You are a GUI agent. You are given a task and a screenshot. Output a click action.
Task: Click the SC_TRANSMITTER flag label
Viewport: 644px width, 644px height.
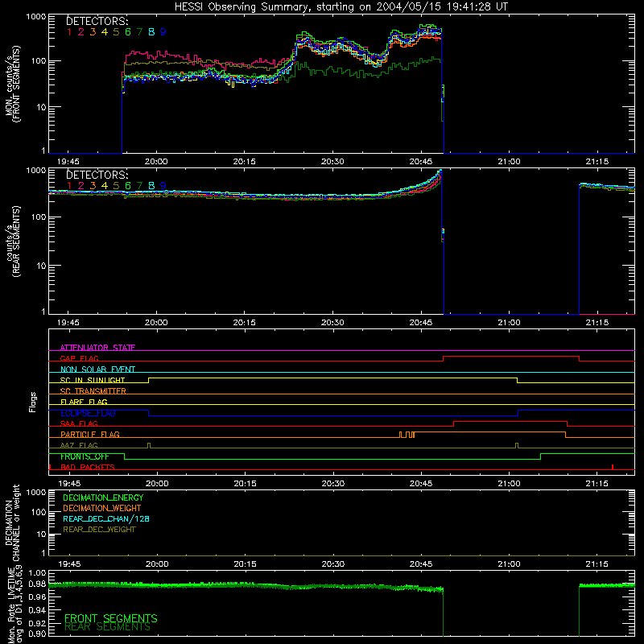point(93,391)
